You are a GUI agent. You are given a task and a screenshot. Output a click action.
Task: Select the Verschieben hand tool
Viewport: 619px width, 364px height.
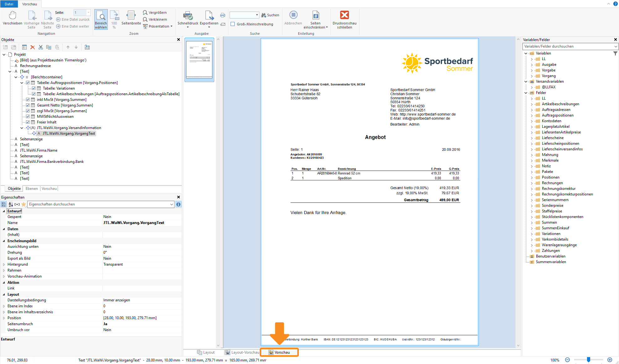(x=13, y=16)
